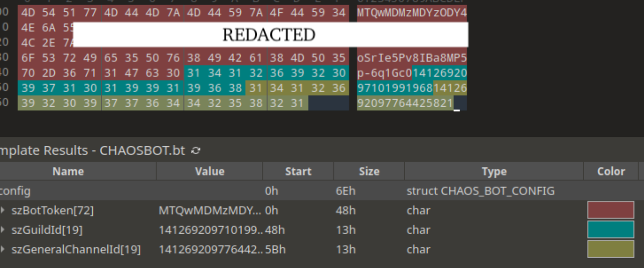Image resolution: width=644 pixels, height=268 pixels.
Task: Open the teal szGuildId color swatch
Action: (x=611, y=230)
